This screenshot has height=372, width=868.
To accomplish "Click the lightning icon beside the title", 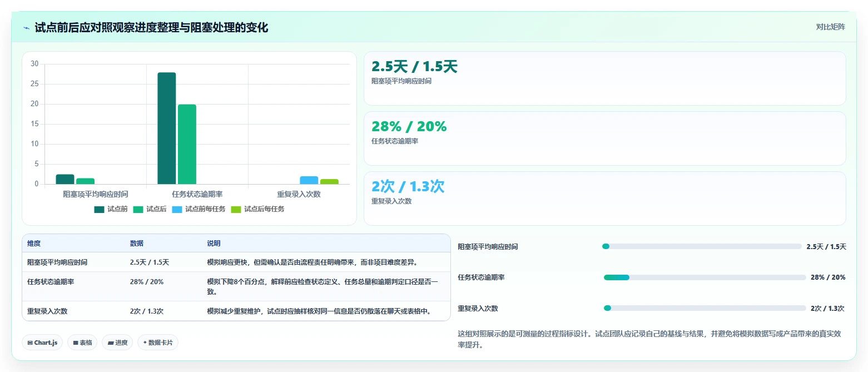I will [27, 28].
